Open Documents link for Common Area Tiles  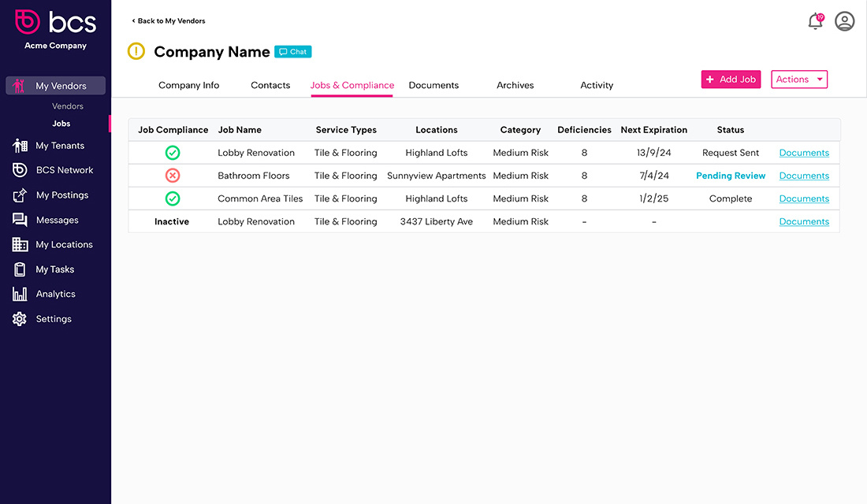[804, 198]
